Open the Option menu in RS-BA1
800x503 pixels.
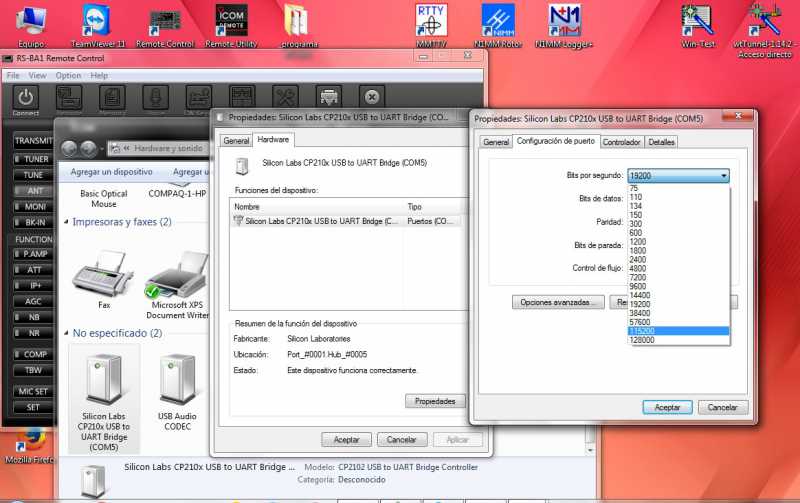[68, 75]
